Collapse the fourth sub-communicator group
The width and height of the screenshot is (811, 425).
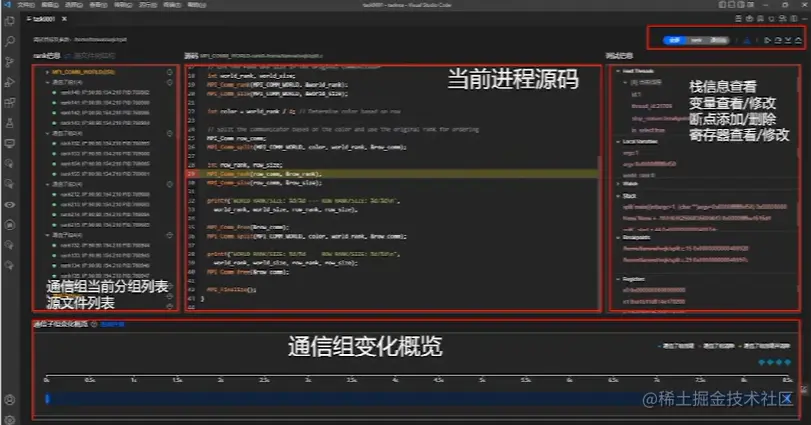pyautogui.click(x=47, y=235)
